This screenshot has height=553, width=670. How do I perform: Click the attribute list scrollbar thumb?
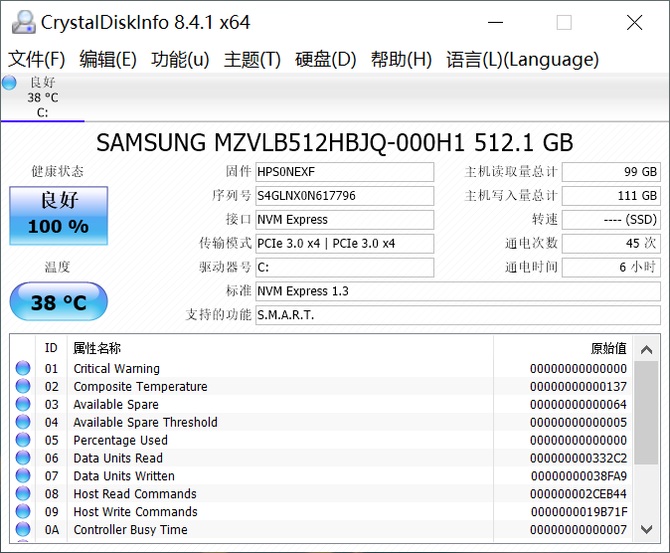click(x=646, y=412)
